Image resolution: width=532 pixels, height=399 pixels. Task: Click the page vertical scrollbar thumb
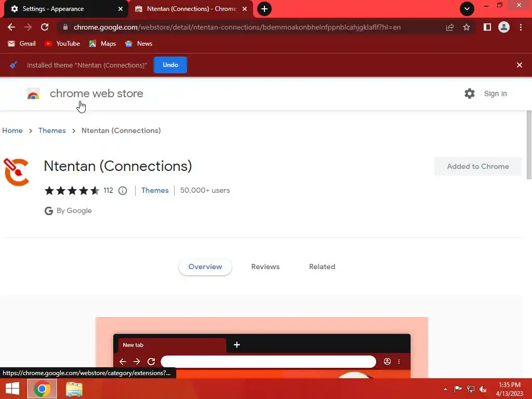(528, 145)
